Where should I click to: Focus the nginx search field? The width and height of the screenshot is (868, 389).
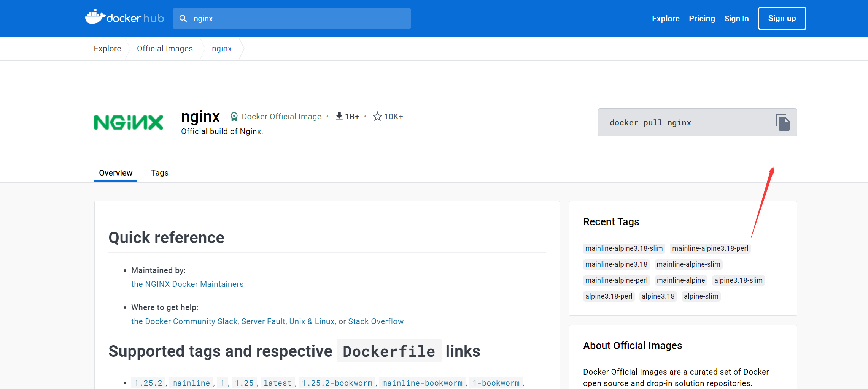point(292,19)
